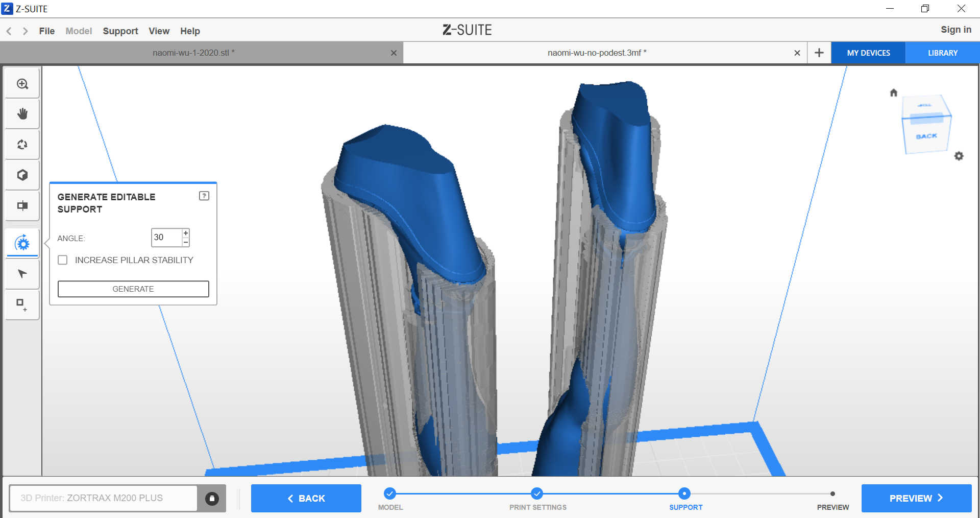Click the Preview button
Viewport: 980px width, 518px height.
click(x=916, y=498)
